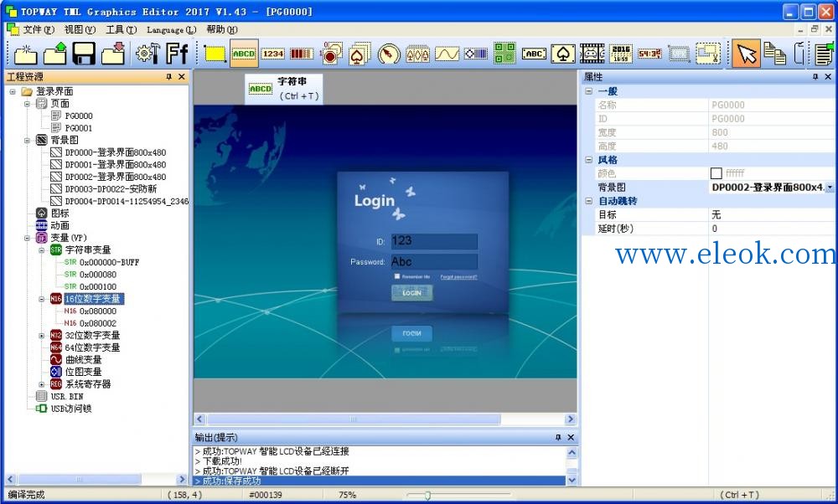
Task: Save project with the floppy disk icon
Action: [x=84, y=54]
